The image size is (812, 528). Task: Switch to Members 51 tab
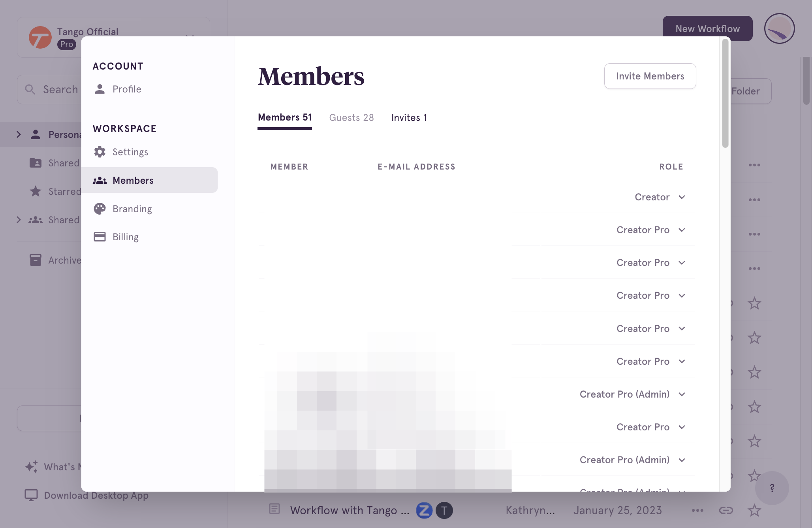pyautogui.click(x=285, y=118)
